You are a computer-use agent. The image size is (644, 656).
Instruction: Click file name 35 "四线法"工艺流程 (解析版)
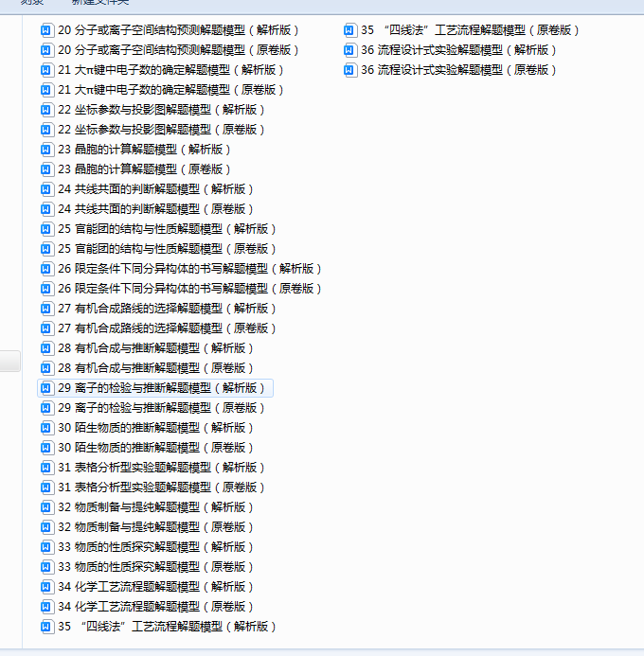[167, 626]
